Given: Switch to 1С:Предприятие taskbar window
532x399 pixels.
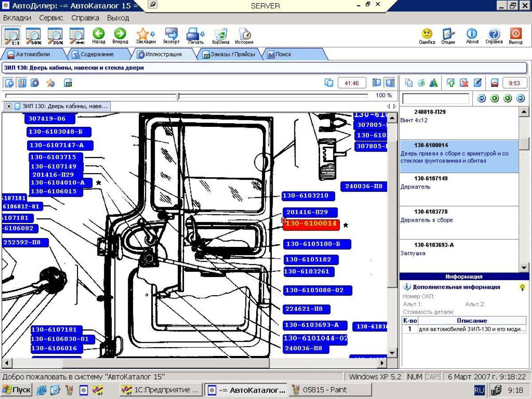Looking at the screenshot, I should (161, 390).
